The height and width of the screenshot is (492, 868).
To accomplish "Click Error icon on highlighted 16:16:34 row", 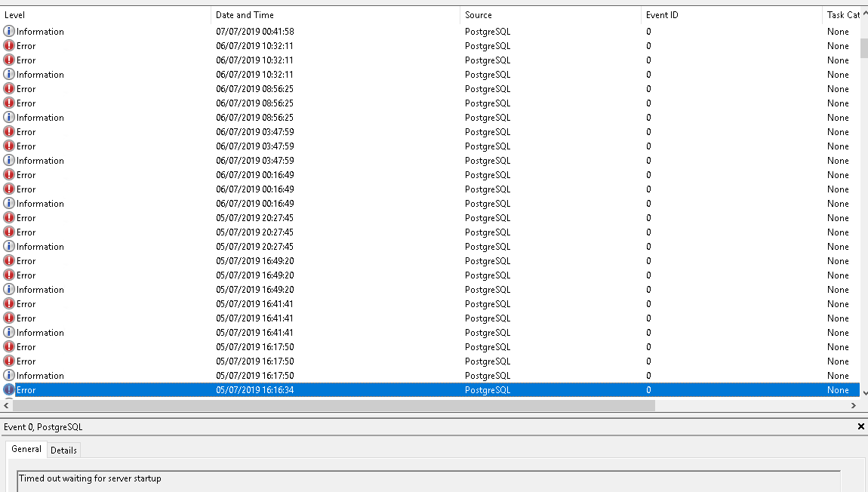I will [9, 390].
